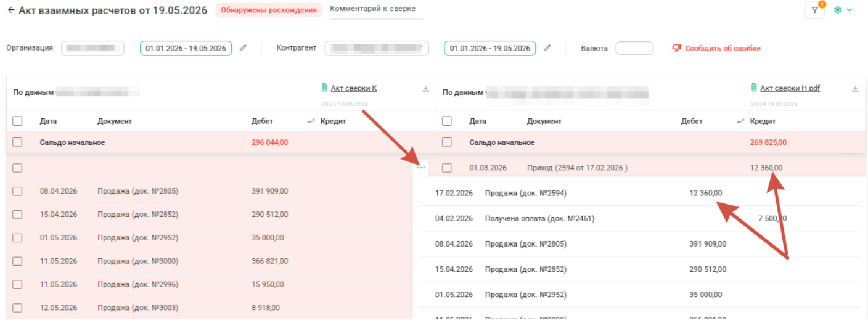868x323 pixels.
Task: Click the right table Дата column header
Action: pyautogui.click(x=478, y=121)
